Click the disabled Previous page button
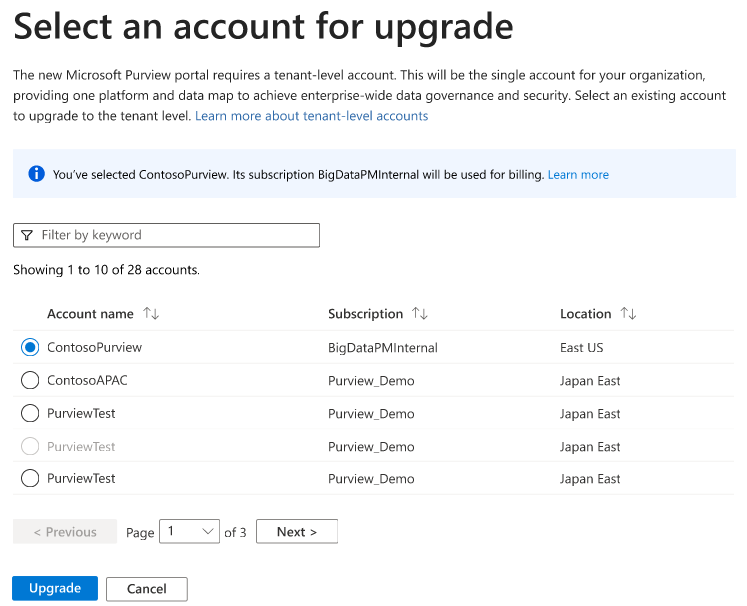Viewport: 747px width, 606px height. (65, 531)
